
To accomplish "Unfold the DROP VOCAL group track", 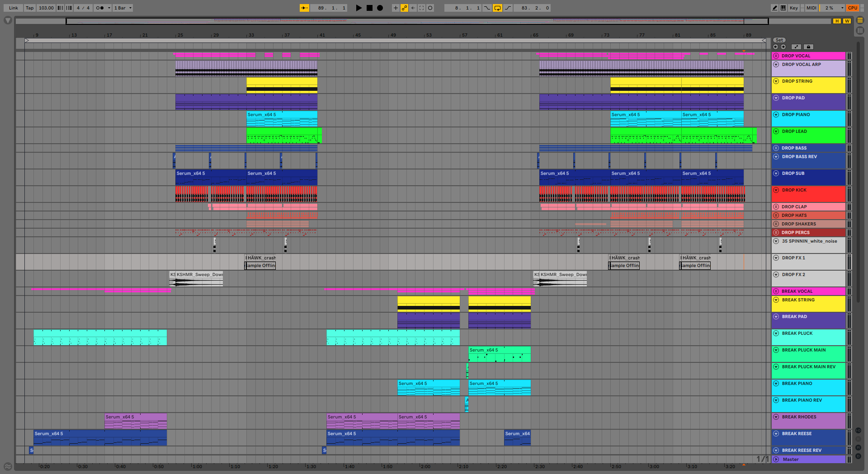I will pyautogui.click(x=776, y=56).
